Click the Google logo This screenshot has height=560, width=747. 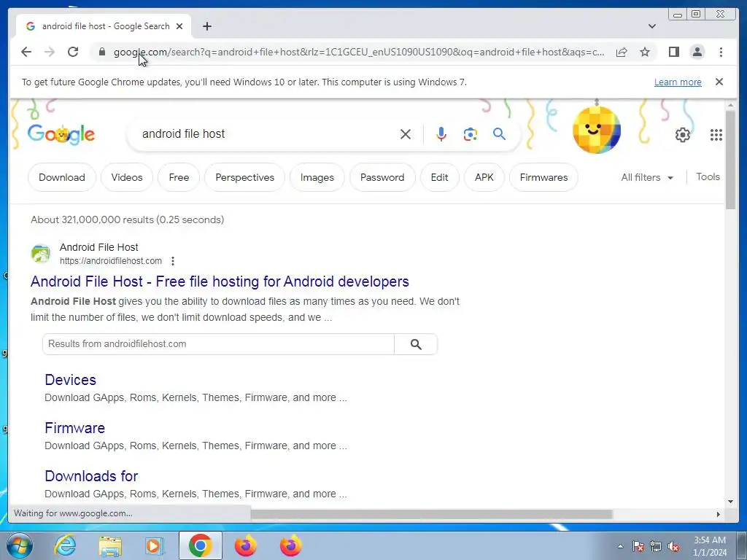tap(61, 134)
